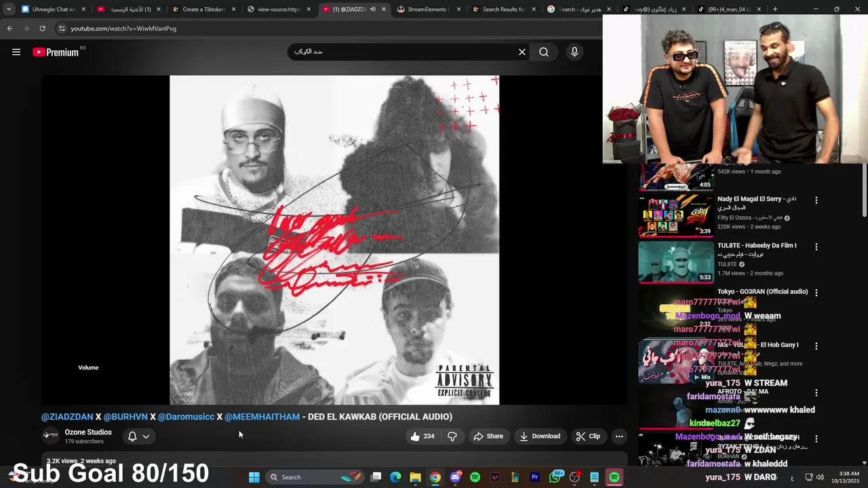
Task: Open options for Nady El Magal video
Action: click(x=816, y=201)
